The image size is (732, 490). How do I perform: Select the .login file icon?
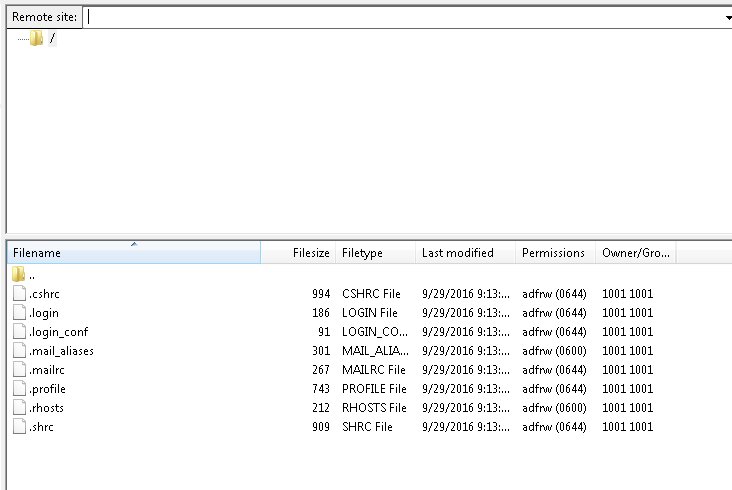pyautogui.click(x=19, y=313)
